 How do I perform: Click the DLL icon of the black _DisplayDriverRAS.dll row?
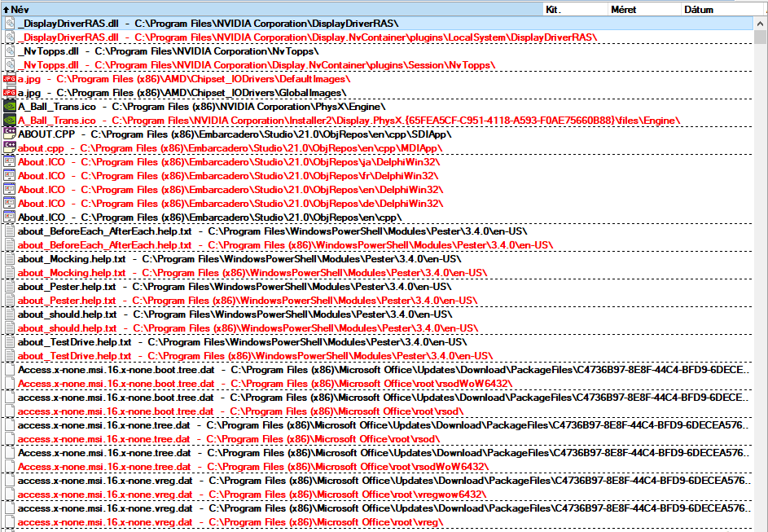pyautogui.click(x=9, y=24)
